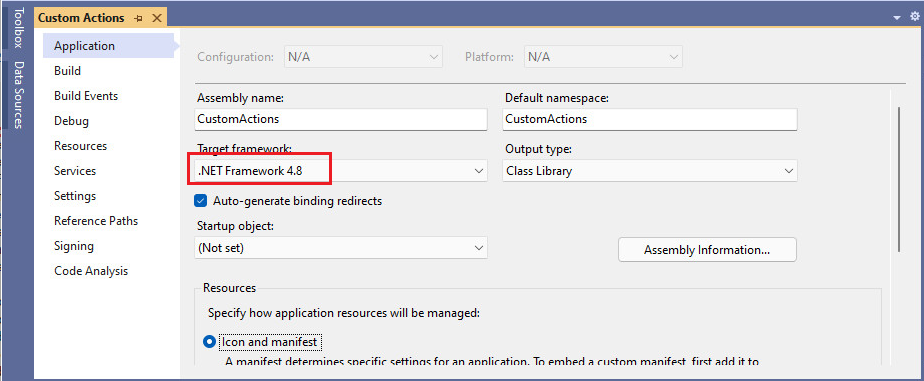Toggle Auto-generate binding redirects checkbox
This screenshot has height=381, width=924.
(200, 201)
